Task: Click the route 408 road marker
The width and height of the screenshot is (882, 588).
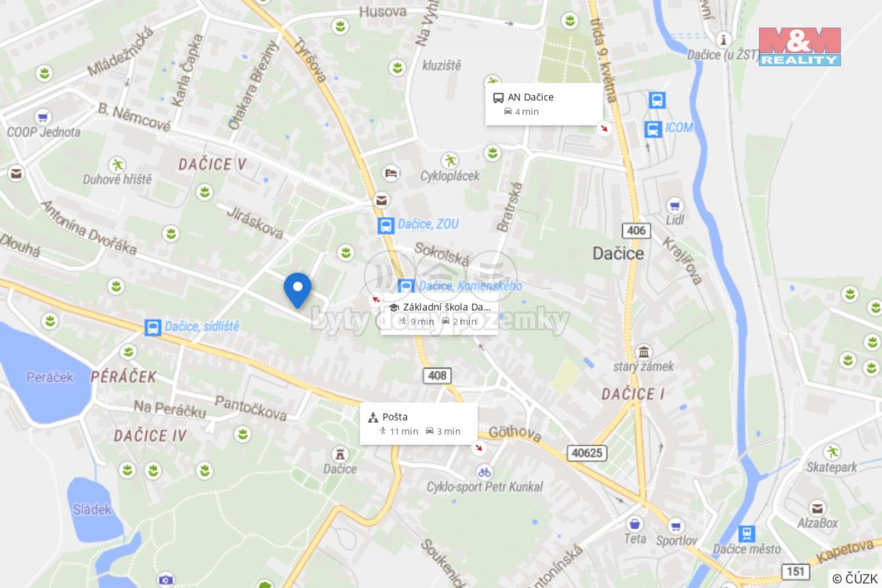Action: pyautogui.click(x=437, y=375)
